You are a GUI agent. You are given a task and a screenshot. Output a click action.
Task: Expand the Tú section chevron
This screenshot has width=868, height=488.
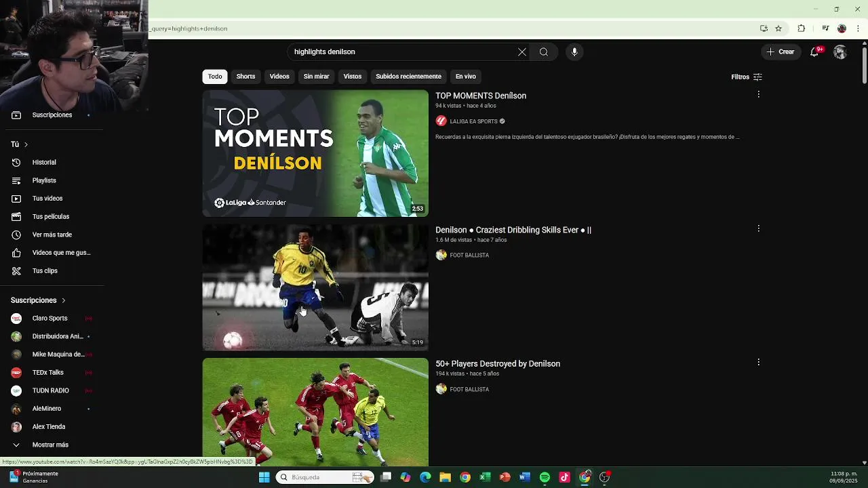pos(26,144)
